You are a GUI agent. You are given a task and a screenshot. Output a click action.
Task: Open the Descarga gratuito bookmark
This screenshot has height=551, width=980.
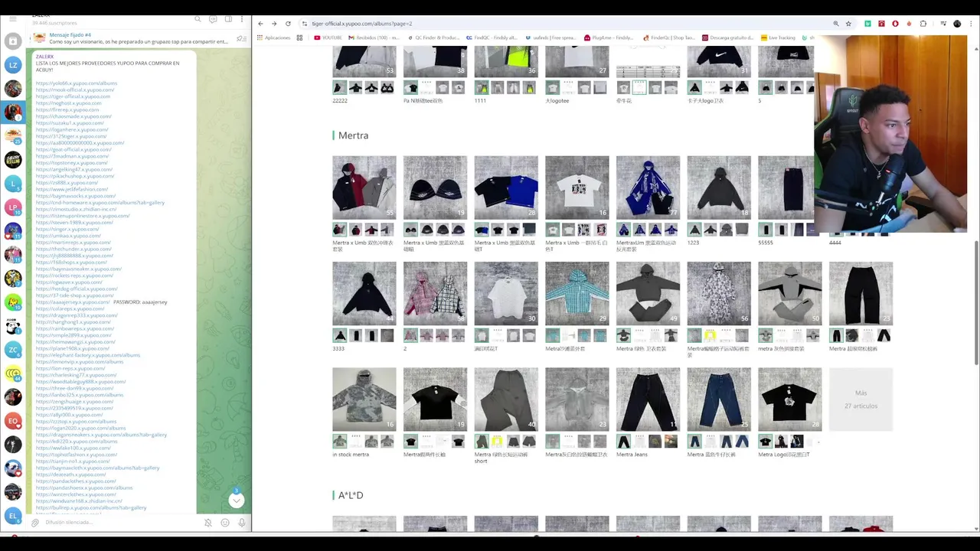[x=727, y=37]
